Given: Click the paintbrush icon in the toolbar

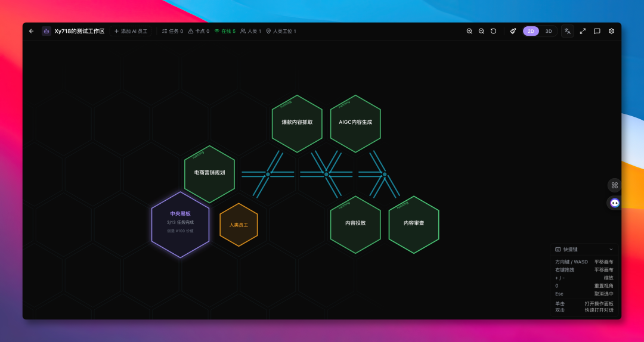Looking at the screenshot, I should tap(513, 31).
